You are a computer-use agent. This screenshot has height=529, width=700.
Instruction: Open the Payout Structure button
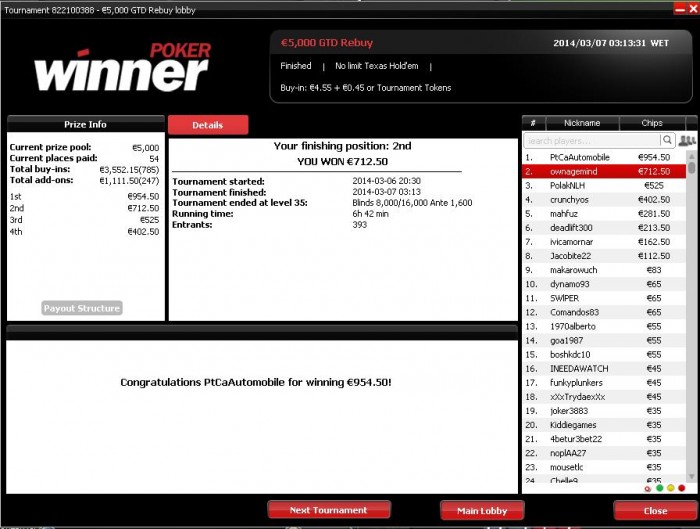tap(82, 308)
